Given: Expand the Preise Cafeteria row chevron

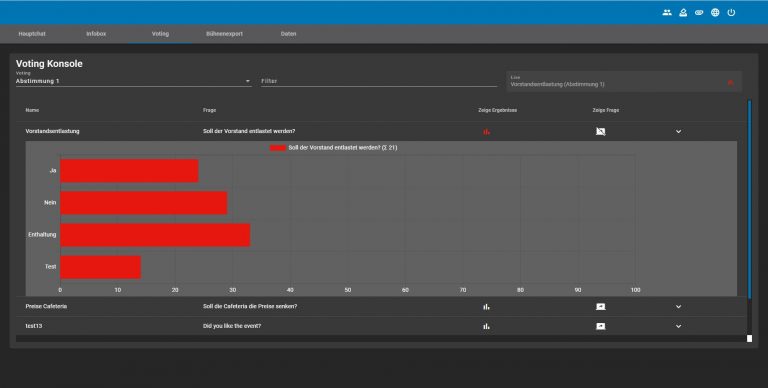Looking at the screenshot, I should click(x=678, y=307).
